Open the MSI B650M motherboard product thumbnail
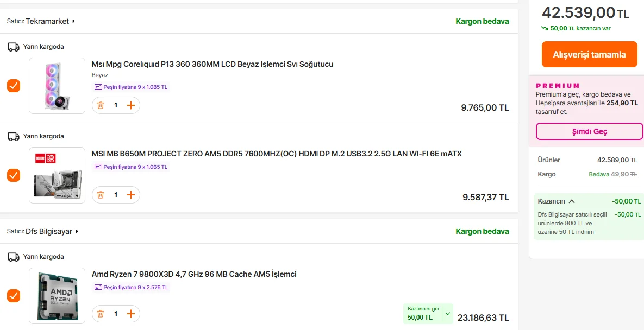Viewport: 644px width, 330px height. [57, 175]
